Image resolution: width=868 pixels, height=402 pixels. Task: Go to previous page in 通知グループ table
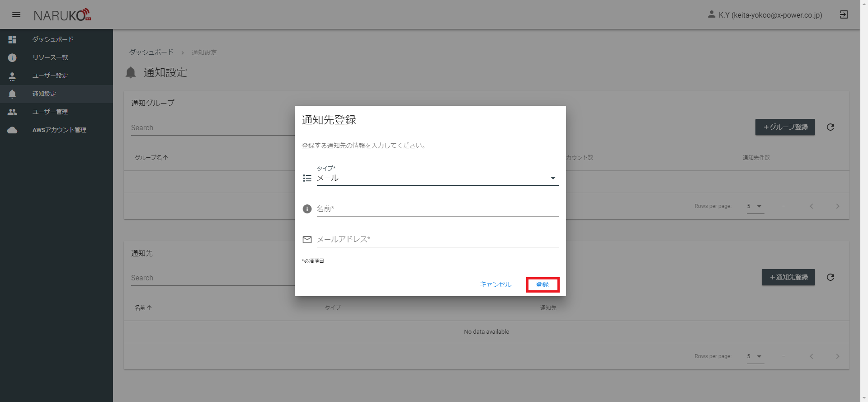[811, 206]
